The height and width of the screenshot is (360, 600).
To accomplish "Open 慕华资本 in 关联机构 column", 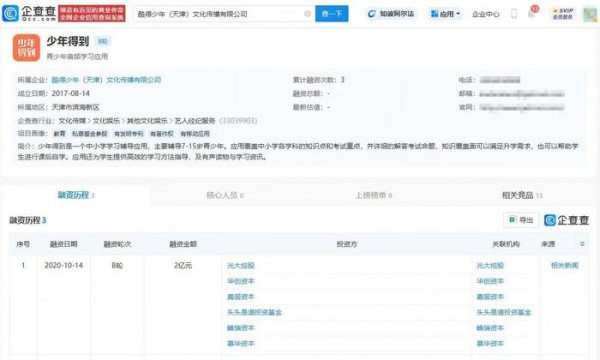I will click(490, 344).
